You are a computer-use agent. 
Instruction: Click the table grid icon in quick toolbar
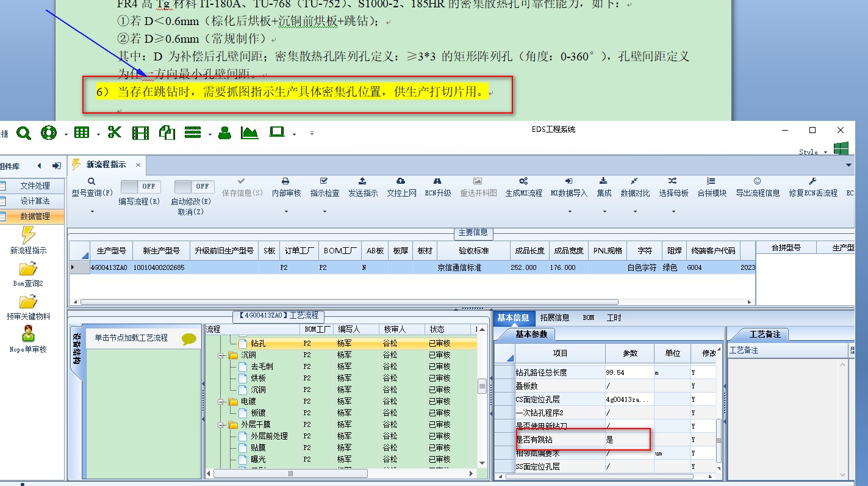[x=81, y=132]
